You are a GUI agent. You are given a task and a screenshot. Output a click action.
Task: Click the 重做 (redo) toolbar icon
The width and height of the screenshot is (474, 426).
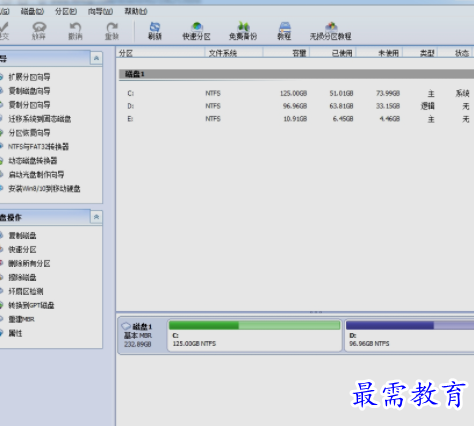[112, 31]
